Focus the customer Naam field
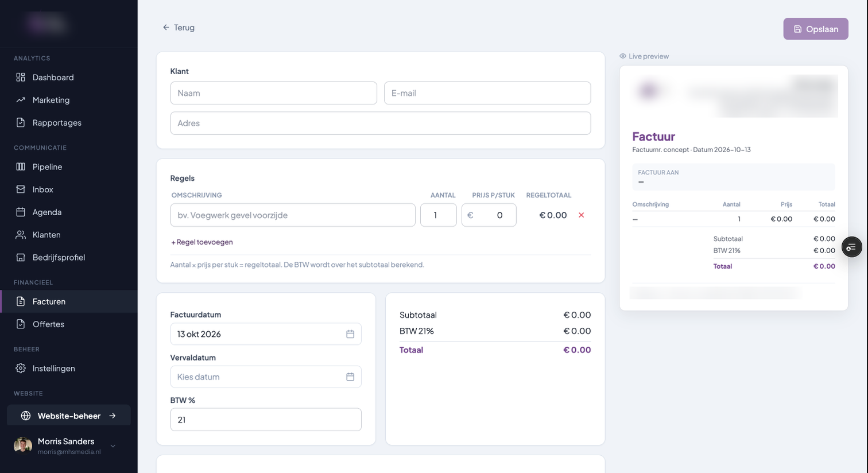The height and width of the screenshot is (473, 868). [274, 93]
